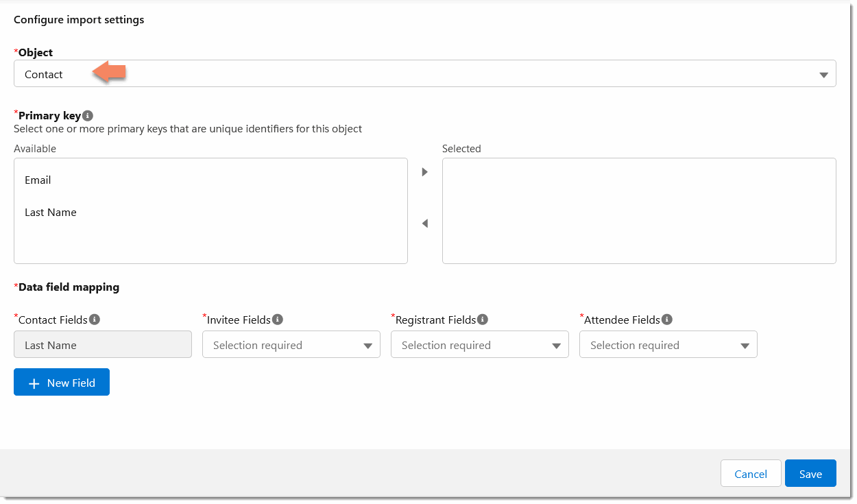Viewport: 857px width, 504px height.
Task: Open the Object dropdown showing Contact
Action: [x=823, y=73]
